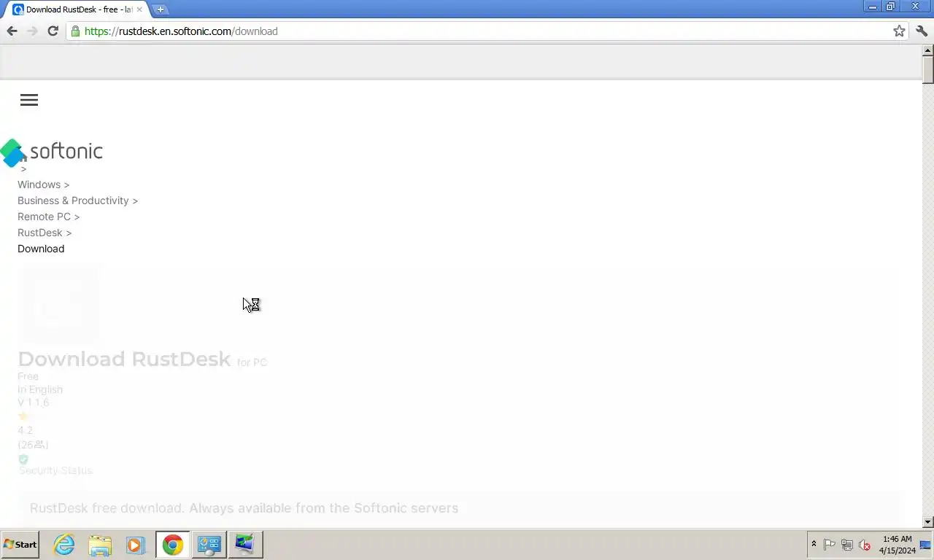Image resolution: width=934 pixels, height=560 pixels.
Task: Click the taskbar clock showing 1:46 AM
Action: point(897,545)
